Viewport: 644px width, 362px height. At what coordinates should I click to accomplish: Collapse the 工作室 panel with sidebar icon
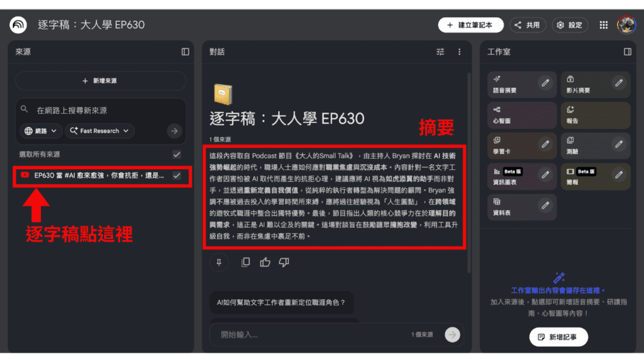(627, 52)
